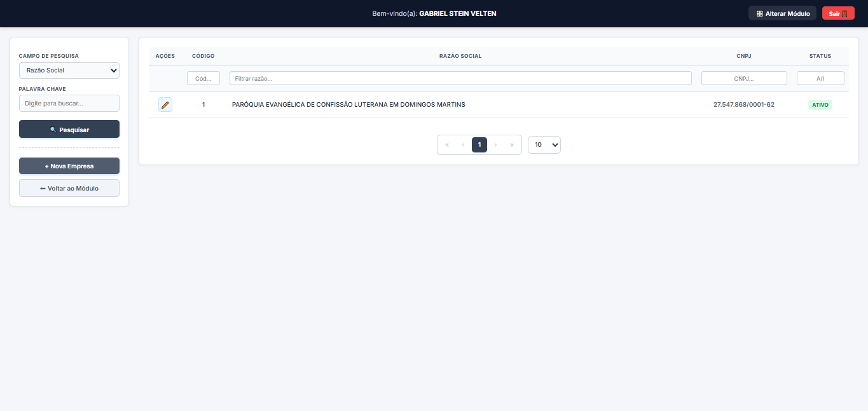Click the Código column header

click(x=203, y=56)
